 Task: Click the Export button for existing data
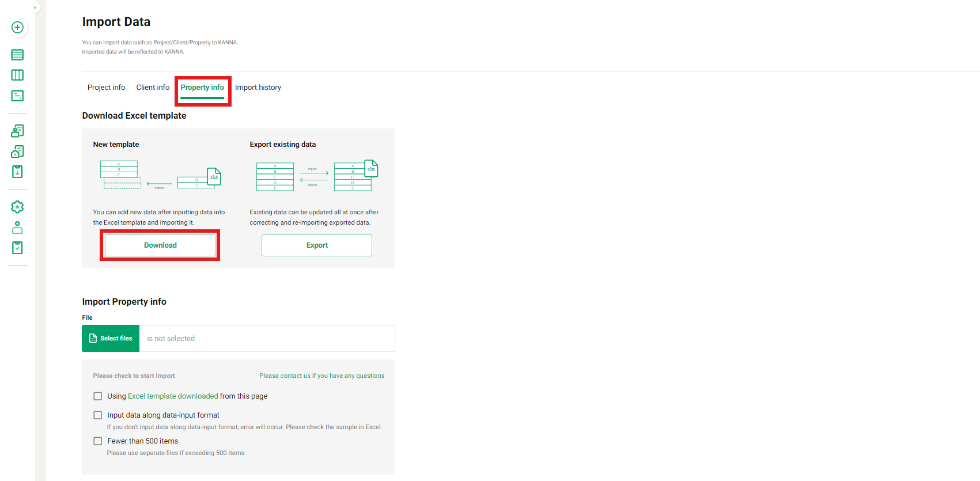(x=317, y=245)
